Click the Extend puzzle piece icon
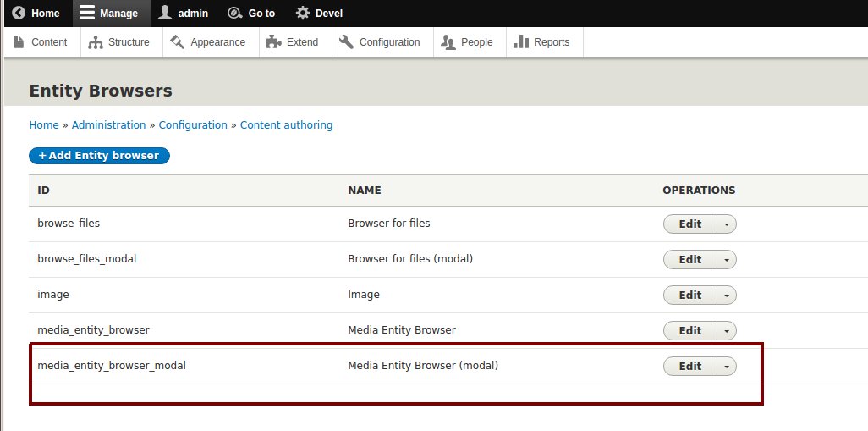 (x=273, y=42)
